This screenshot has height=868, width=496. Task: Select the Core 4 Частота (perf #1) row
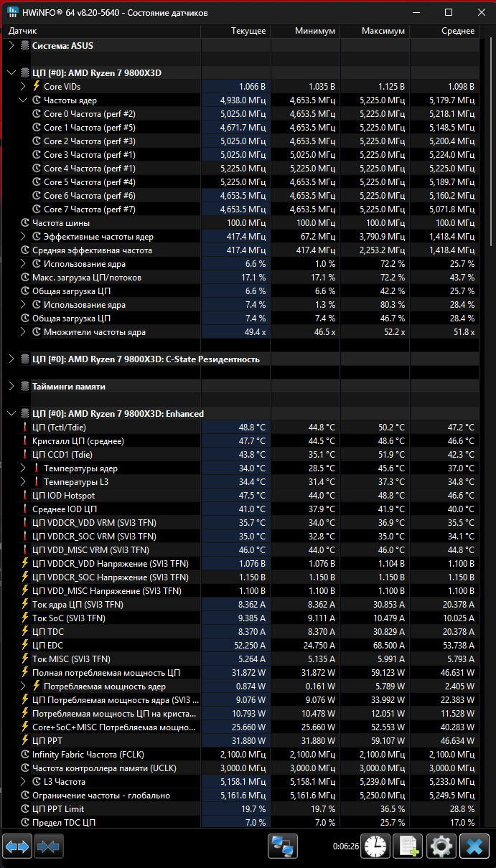(242, 169)
